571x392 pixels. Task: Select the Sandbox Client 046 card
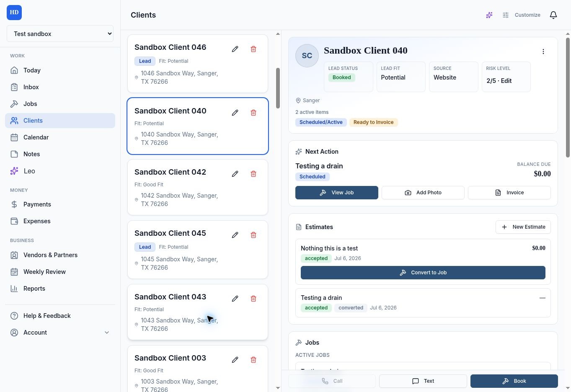198,64
